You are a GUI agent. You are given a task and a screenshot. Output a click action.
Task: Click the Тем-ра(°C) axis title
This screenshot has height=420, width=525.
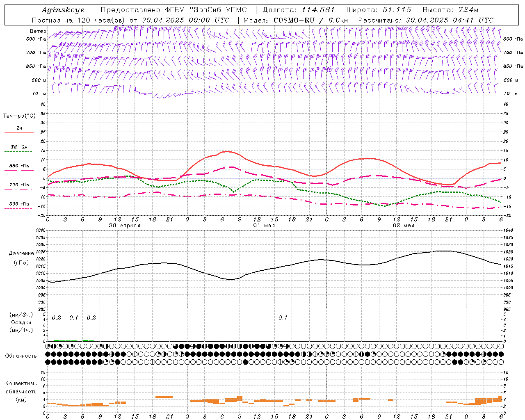(x=19, y=116)
